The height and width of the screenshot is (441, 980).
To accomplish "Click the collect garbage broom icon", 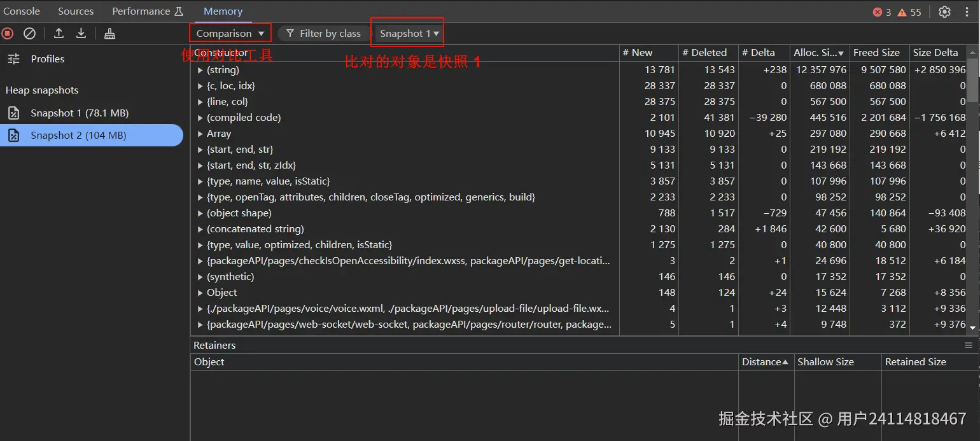I will 109,34.
